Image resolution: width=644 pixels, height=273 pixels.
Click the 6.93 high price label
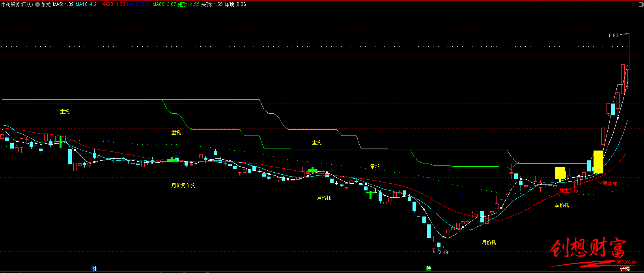pyautogui.click(x=613, y=36)
